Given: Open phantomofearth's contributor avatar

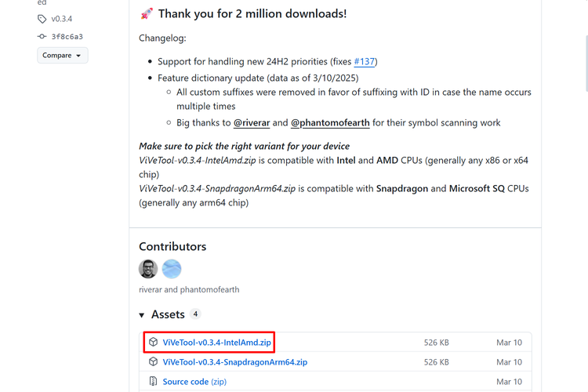Looking at the screenshot, I should coord(172,269).
